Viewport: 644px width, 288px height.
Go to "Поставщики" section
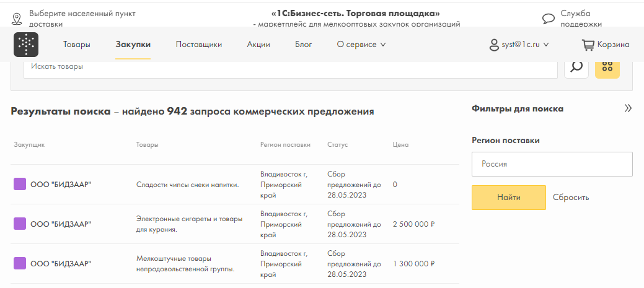199,45
